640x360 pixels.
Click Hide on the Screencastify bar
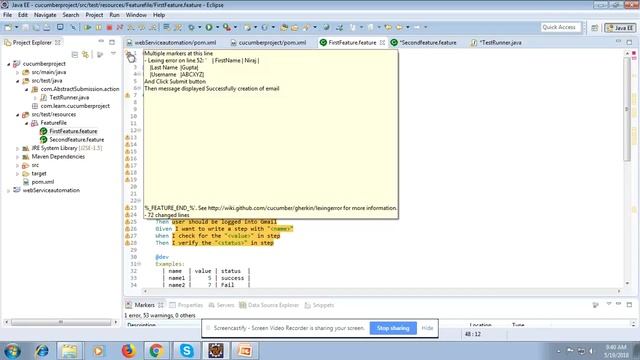(x=427, y=328)
